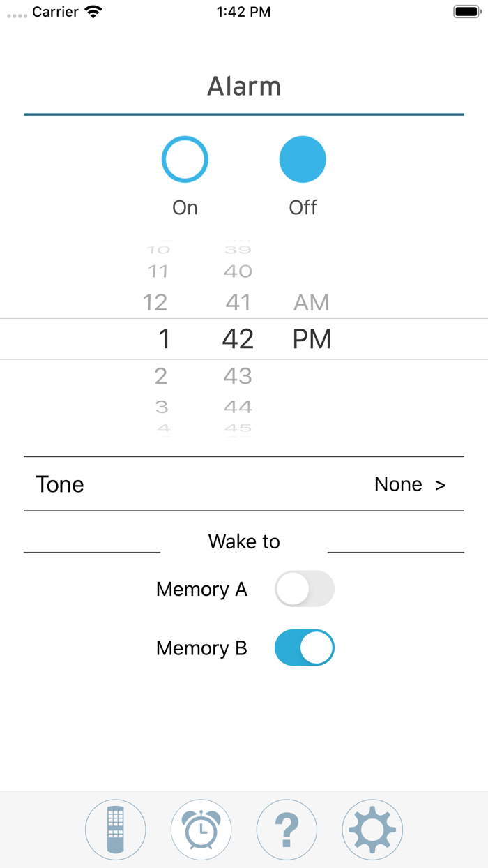Tap the 1:42 PM status bar clock

pyautogui.click(x=243, y=12)
